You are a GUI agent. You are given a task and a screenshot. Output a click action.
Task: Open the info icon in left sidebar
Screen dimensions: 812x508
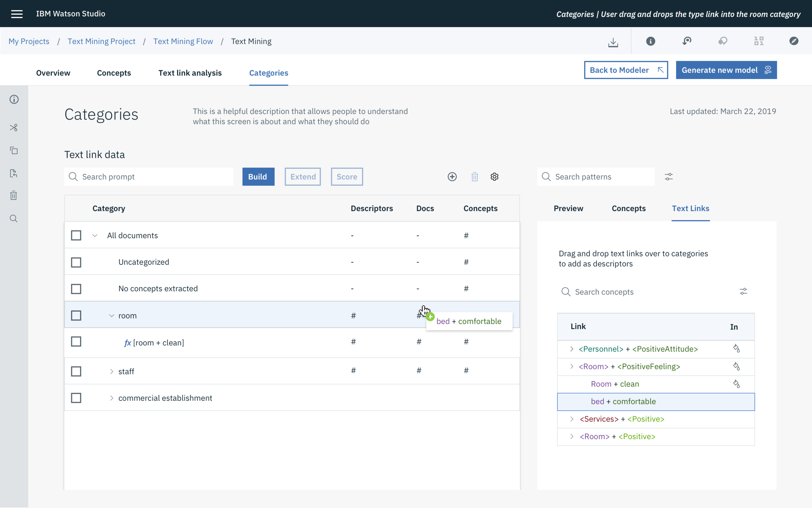pyautogui.click(x=14, y=99)
